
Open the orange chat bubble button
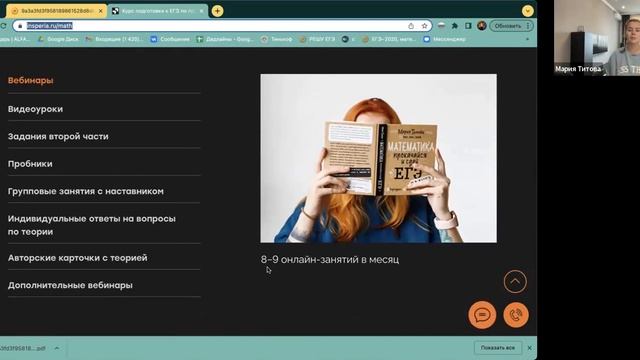tap(482, 315)
